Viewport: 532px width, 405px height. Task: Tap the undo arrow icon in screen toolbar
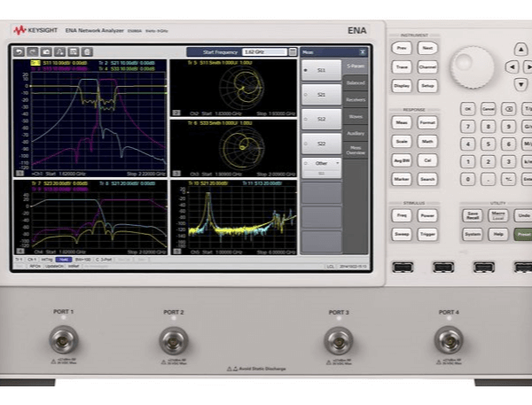tap(19, 52)
